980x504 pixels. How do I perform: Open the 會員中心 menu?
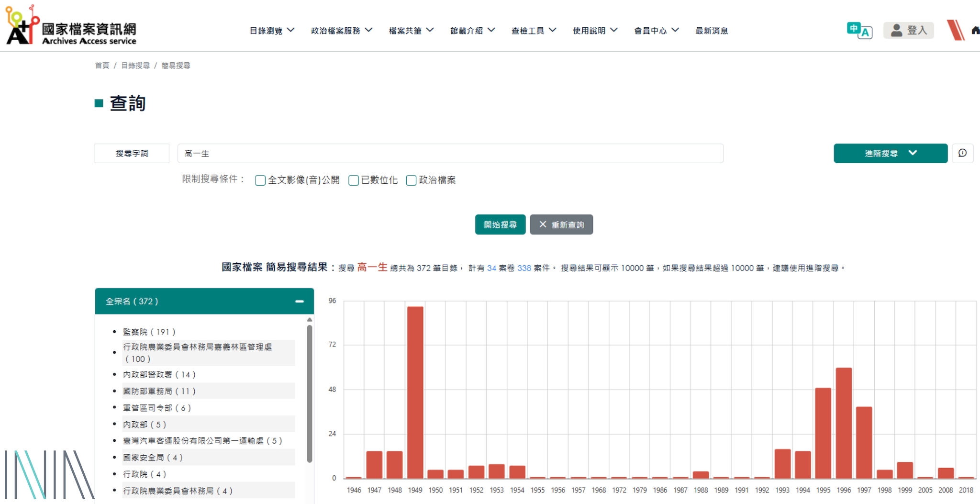tap(656, 31)
